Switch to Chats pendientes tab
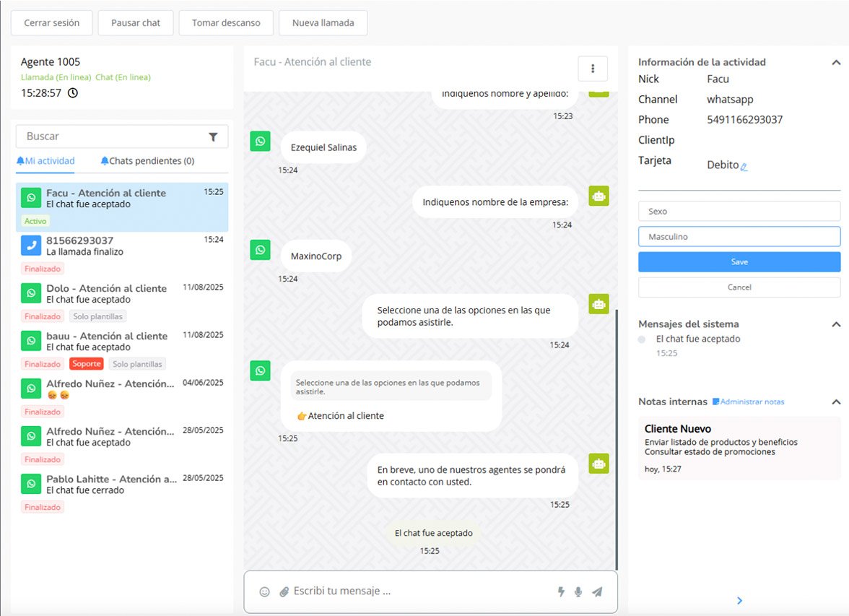849x616 pixels. pos(147,161)
